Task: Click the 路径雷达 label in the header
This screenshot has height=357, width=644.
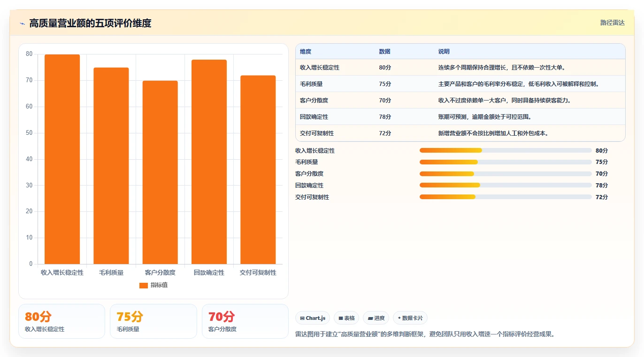Action: 612,23
